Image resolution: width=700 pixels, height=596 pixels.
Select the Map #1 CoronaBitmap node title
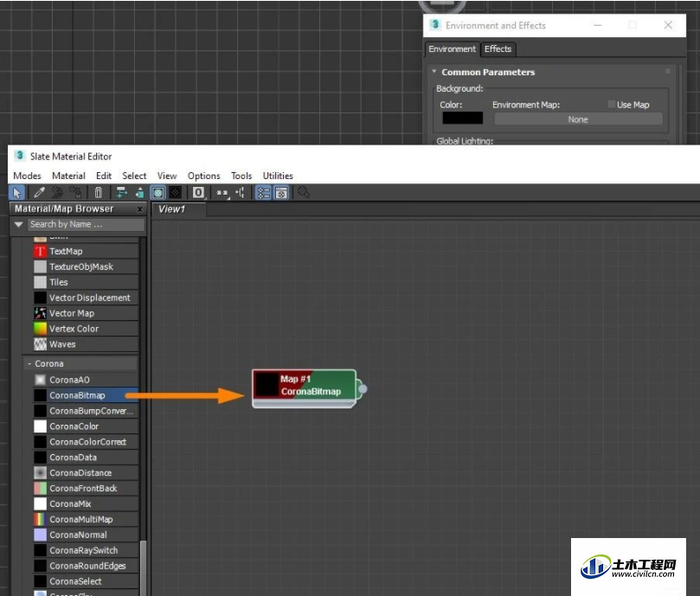click(311, 385)
